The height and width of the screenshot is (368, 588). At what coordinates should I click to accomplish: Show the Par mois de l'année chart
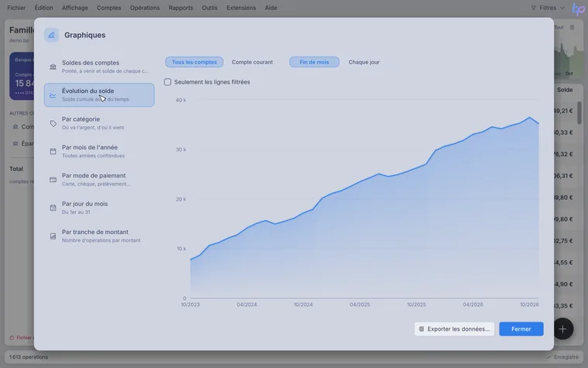point(99,151)
